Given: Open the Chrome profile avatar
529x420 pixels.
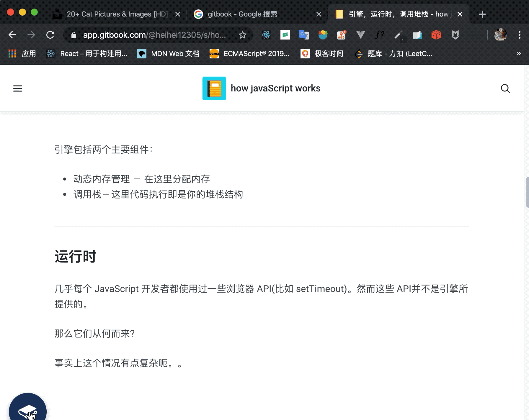Looking at the screenshot, I should tap(501, 35).
